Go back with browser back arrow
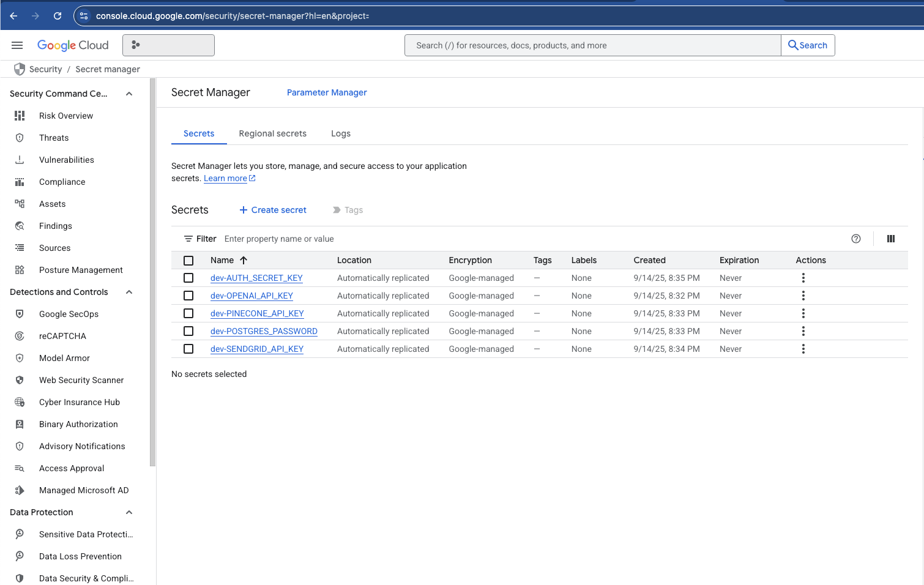 pyautogui.click(x=13, y=16)
